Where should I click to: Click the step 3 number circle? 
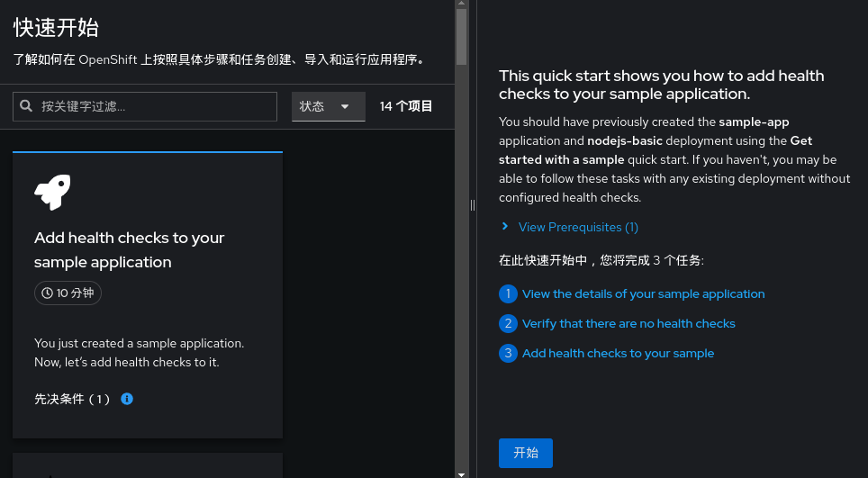(508, 353)
